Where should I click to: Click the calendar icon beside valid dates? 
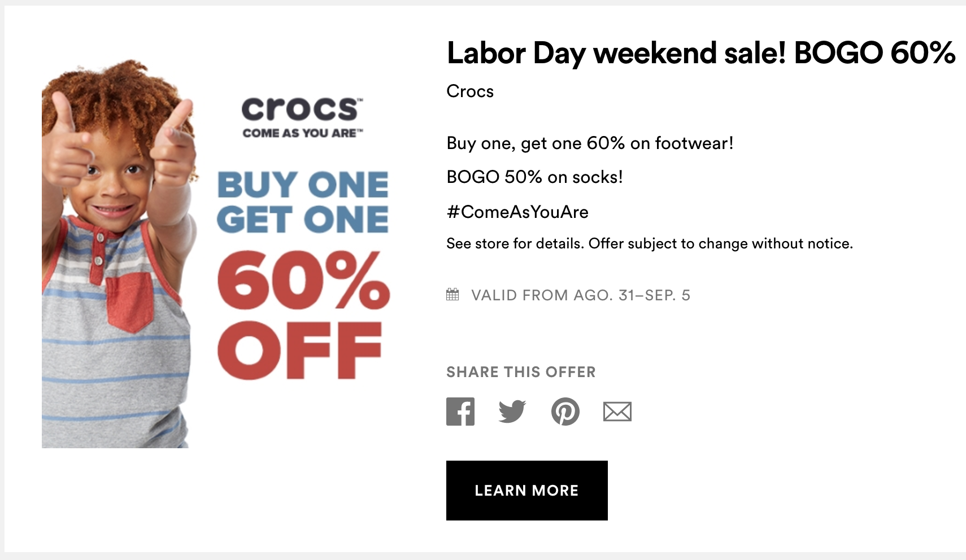[452, 295]
